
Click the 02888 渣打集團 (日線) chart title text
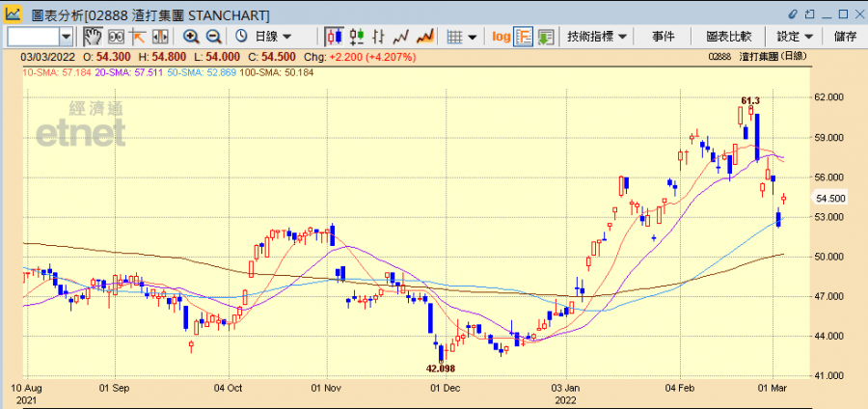pyautogui.click(x=757, y=57)
